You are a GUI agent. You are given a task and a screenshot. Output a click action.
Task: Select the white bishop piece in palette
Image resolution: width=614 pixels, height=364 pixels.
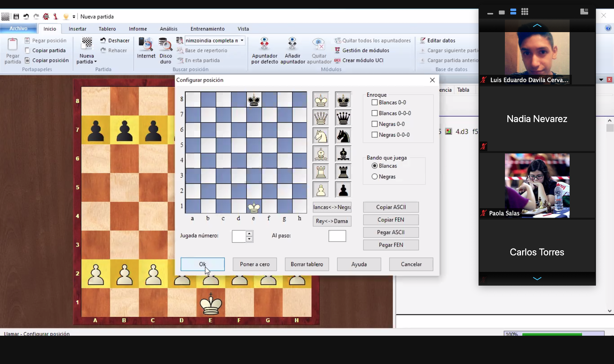coord(321,154)
